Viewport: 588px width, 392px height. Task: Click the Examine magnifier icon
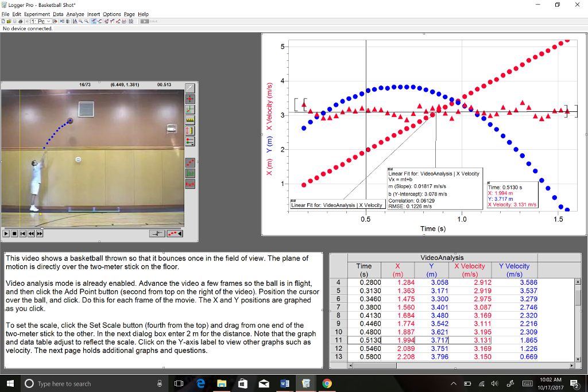coord(94,21)
